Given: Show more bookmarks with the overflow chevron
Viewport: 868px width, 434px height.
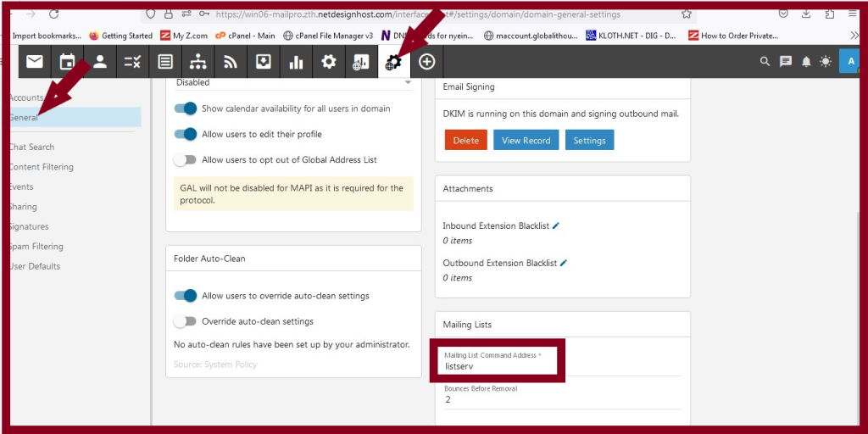Looking at the screenshot, I should tap(854, 36).
